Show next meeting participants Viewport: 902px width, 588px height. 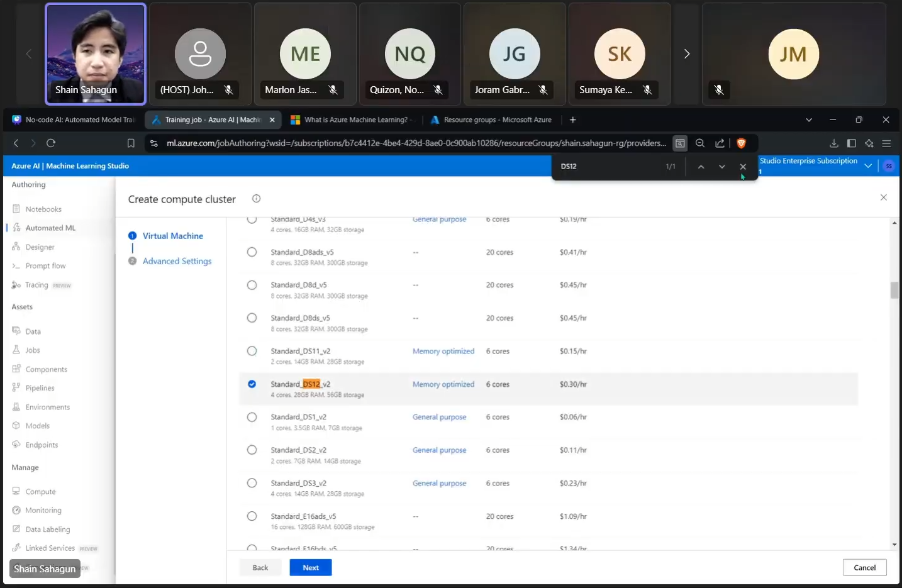coord(686,54)
